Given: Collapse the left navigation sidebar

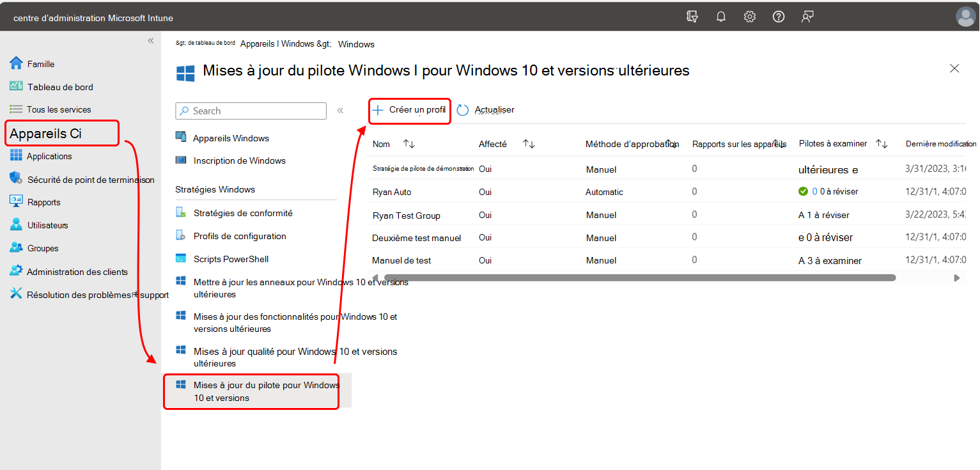Looking at the screenshot, I should coord(151,40).
